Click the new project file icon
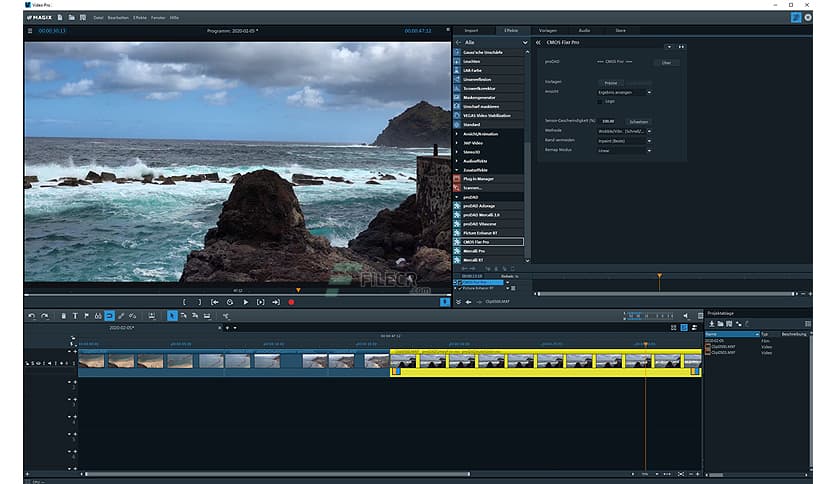 tap(60, 18)
